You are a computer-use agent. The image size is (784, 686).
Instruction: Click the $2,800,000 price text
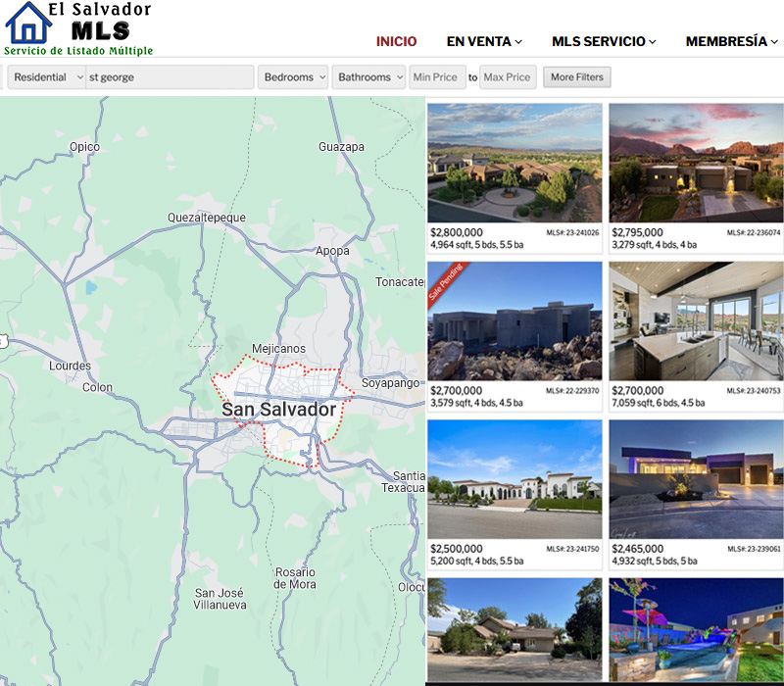coord(457,232)
